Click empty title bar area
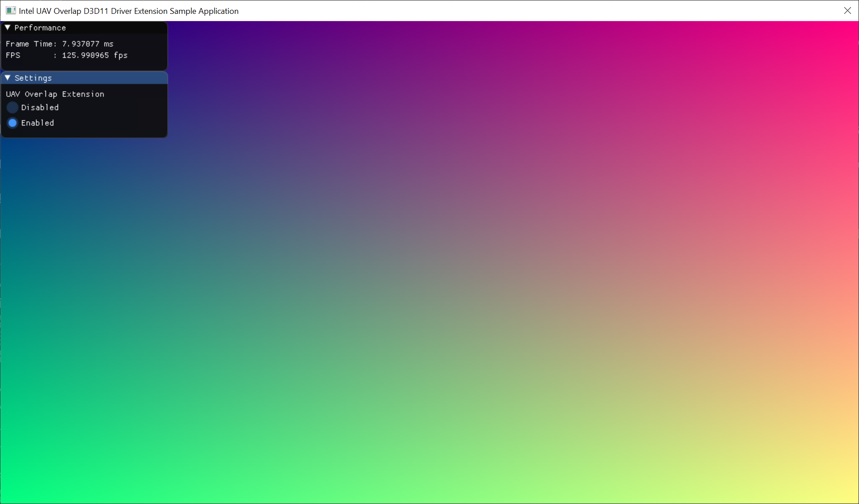The image size is (859, 504). pyautogui.click(x=536, y=11)
